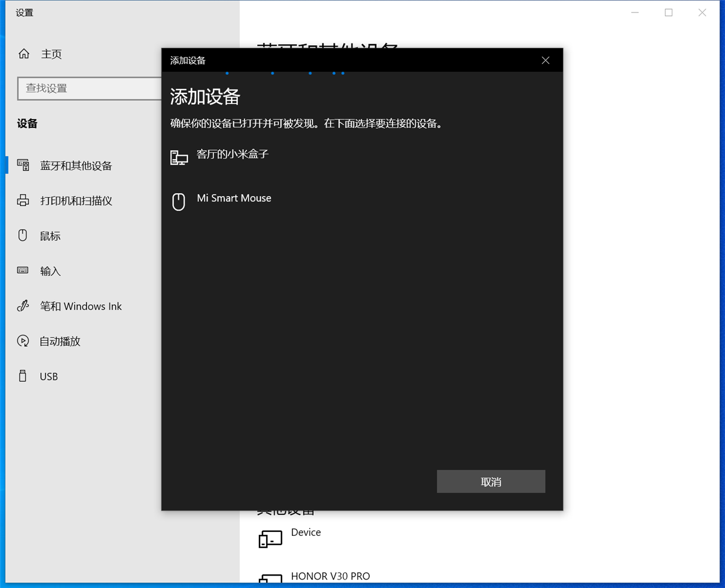Select the Mi Smart Mouse device
The image size is (725, 588).
click(362, 201)
